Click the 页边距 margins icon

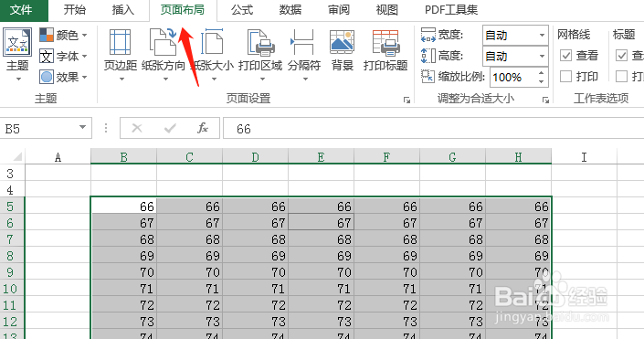(120, 42)
